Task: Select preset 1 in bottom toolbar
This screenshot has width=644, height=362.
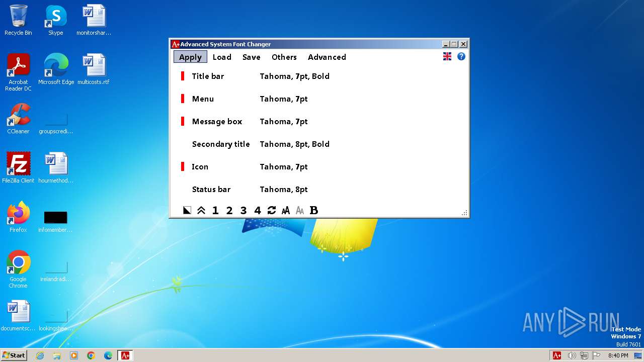Action: pyautogui.click(x=215, y=211)
